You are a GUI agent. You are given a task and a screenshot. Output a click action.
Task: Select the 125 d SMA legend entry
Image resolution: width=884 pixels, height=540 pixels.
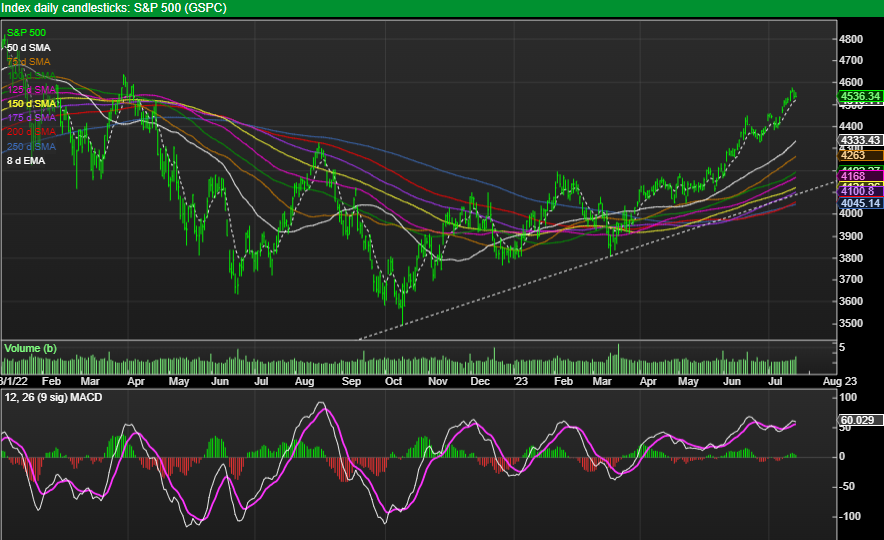tap(32, 90)
